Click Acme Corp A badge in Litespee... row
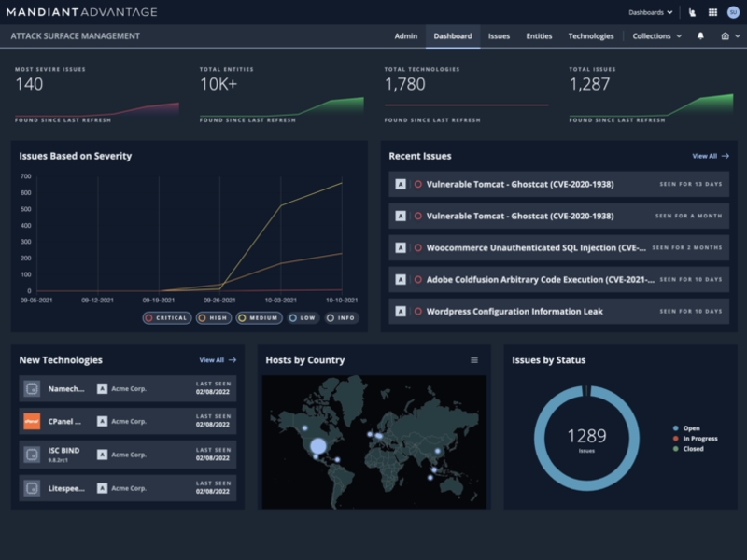Viewport: 747px width, 560px height. point(102,488)
